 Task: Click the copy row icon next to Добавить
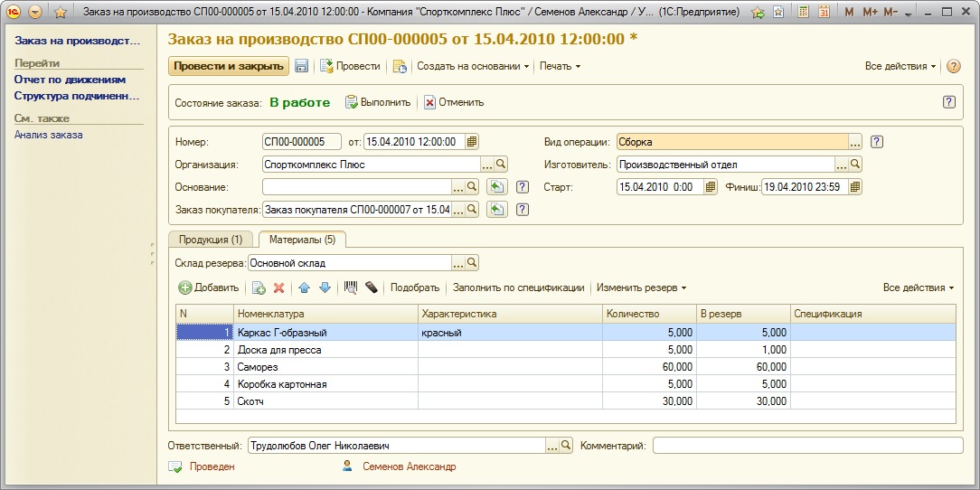click(x=259, y=287)
